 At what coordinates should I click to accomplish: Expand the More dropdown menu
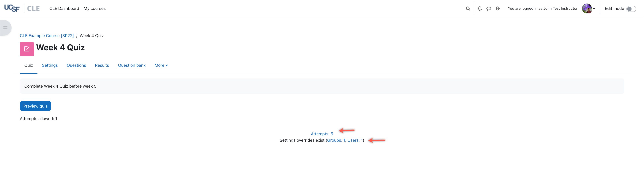(x=161, y=65)
